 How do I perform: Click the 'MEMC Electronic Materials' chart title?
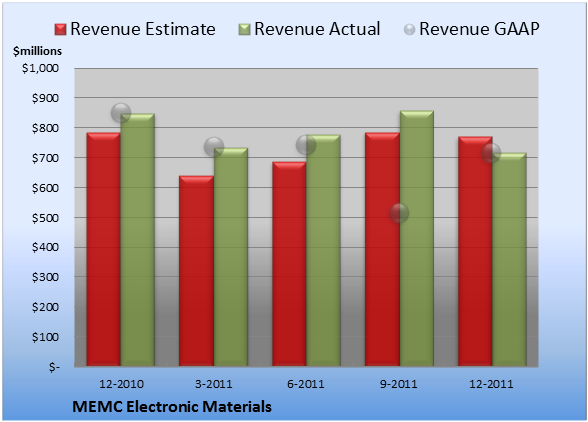[172, 407]
